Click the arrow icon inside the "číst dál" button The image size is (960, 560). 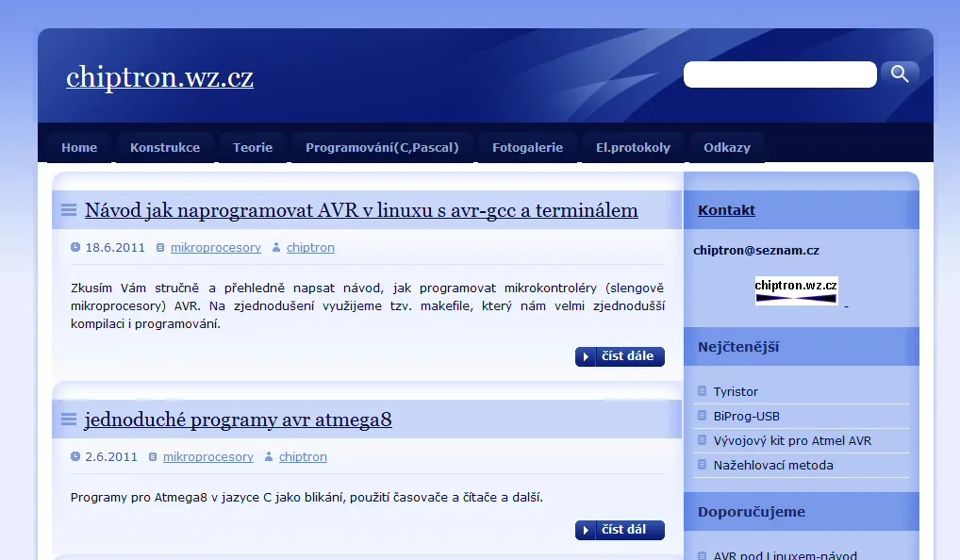pyautogui.click(x=585, y=529)
